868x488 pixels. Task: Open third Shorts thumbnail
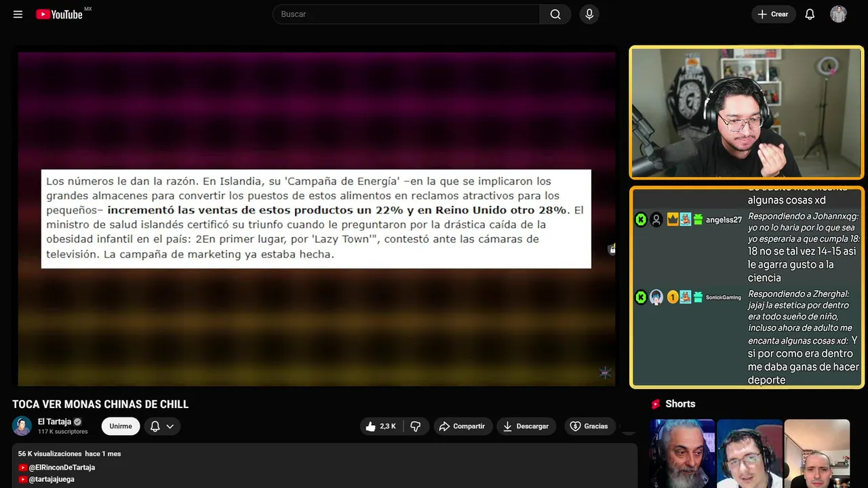tap(816, 453)
